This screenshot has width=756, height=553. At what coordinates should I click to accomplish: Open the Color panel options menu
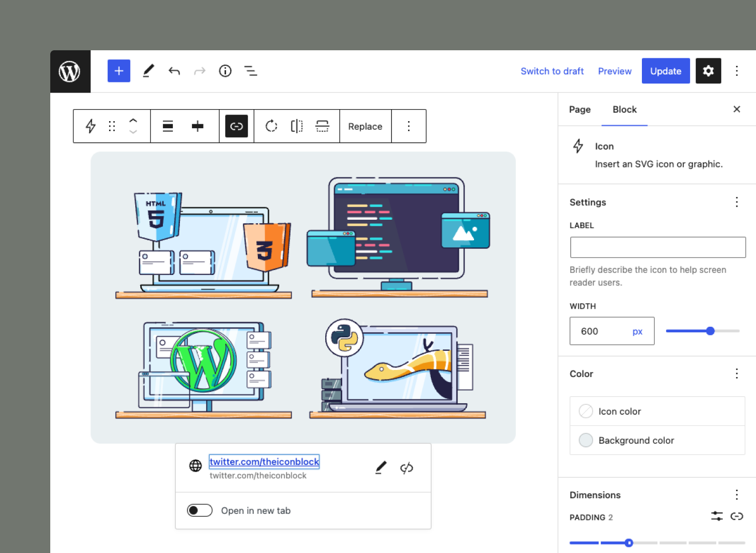736,374
